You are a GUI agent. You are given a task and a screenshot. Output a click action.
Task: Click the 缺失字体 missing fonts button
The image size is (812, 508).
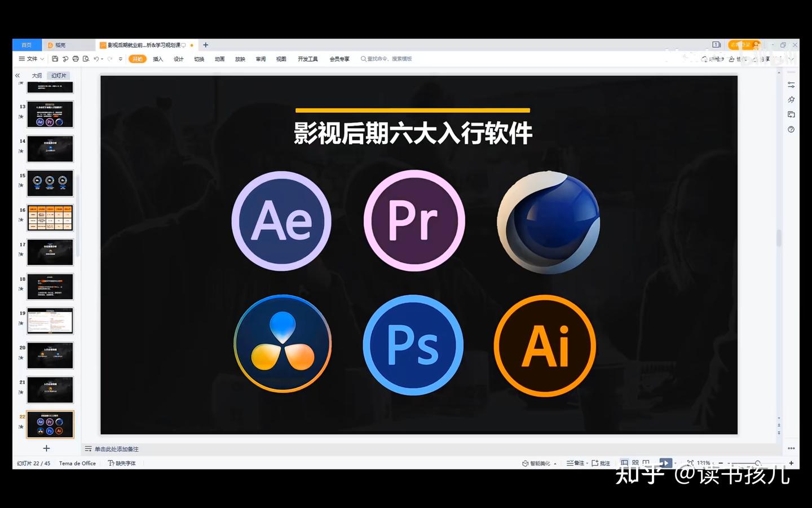pos(123,463)
